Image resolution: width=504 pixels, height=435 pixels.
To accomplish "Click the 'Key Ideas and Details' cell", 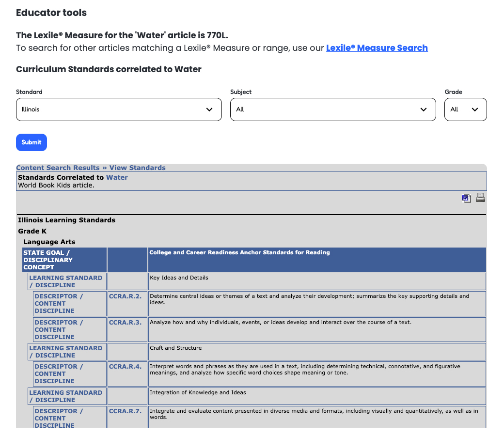I will coord(317,281).
